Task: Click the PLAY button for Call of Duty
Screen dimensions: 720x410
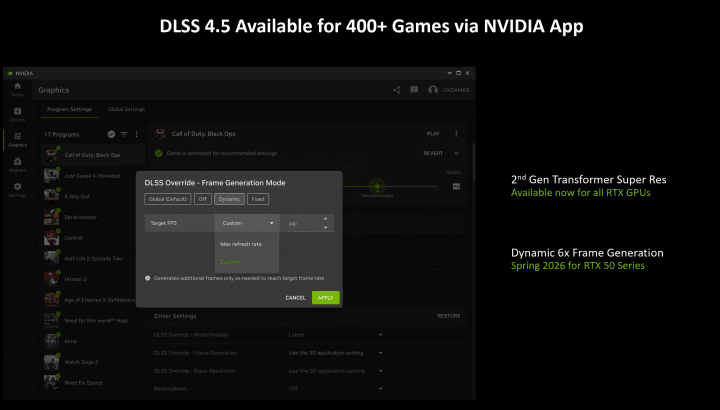Action: (x=433, y=134)
